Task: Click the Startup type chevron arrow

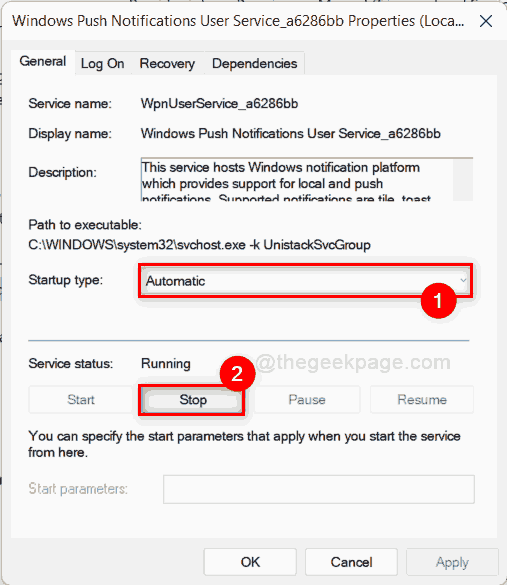Action: click(463, 280)
